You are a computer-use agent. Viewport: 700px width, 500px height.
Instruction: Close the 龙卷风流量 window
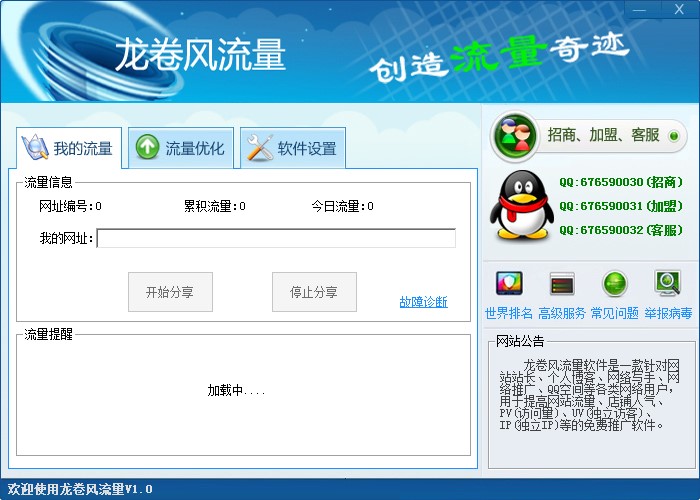tap(678, 8)
